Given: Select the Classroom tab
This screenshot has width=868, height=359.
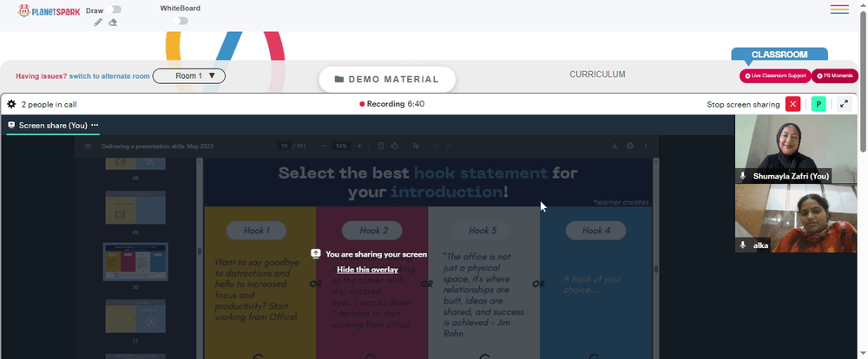Looking at the screenshot, I should click(x=779, y=55).
